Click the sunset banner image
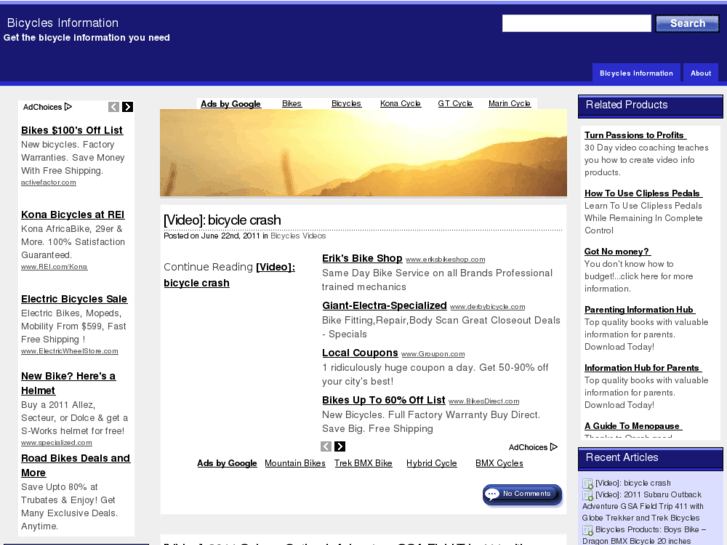727x545 pixels. [x=363, y=153]
